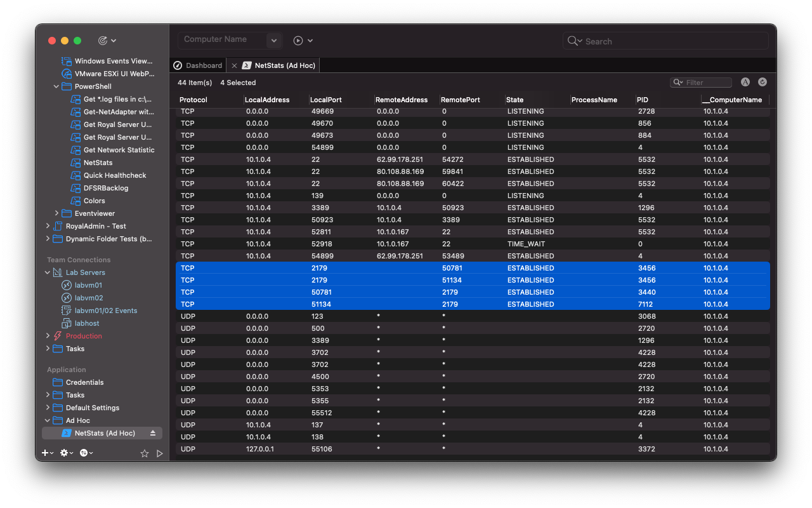The height and width of the screenshot is (508, 812).
Task: Run the script with the bottom-right play icon
Action: [160, 453]
